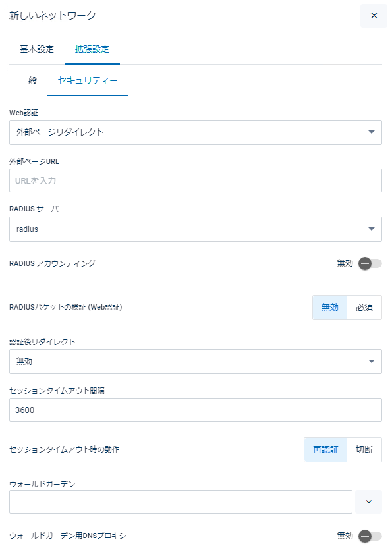Viewport: 392px width, 550px height.
Task: Set RADIUSパケットの検証 to 無効
Action: pyautogui.click(x=330, y=307)
